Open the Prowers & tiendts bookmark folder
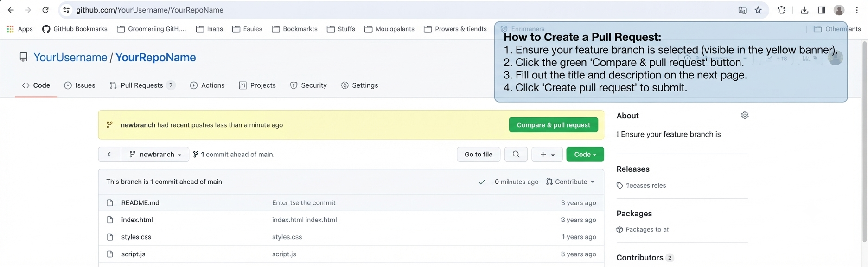Screen dimensions: 868x267 [455, 29]
